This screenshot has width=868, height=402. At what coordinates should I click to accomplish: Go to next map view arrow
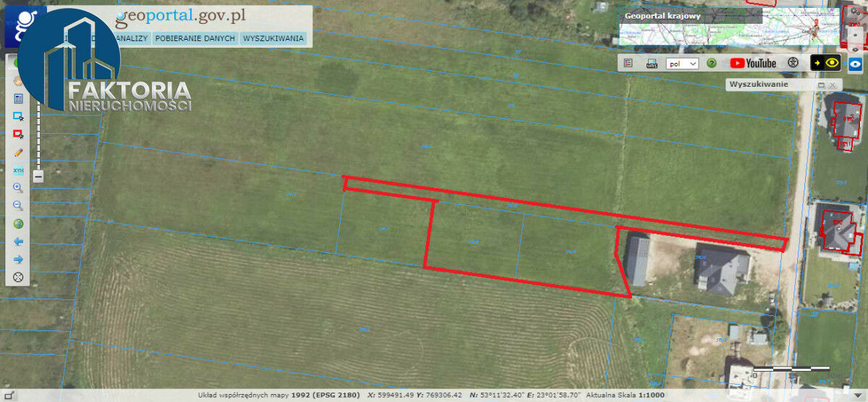[x=18, y=259]
